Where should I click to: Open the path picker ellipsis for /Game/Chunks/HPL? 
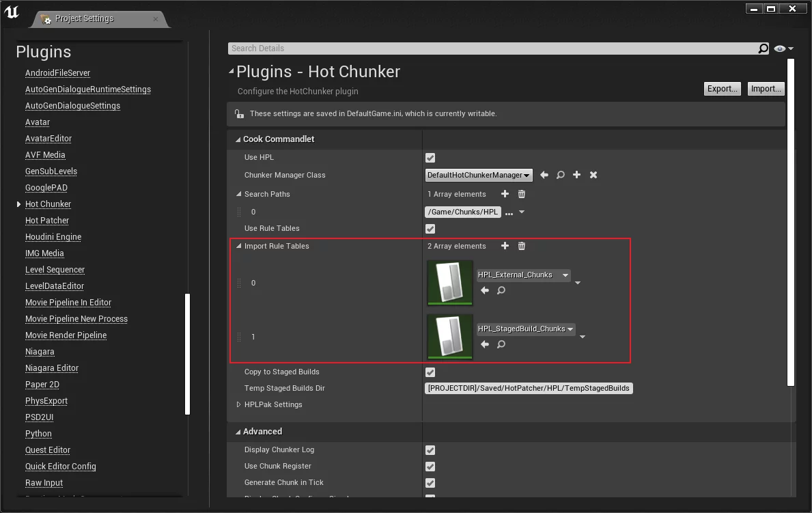(509, 212)
